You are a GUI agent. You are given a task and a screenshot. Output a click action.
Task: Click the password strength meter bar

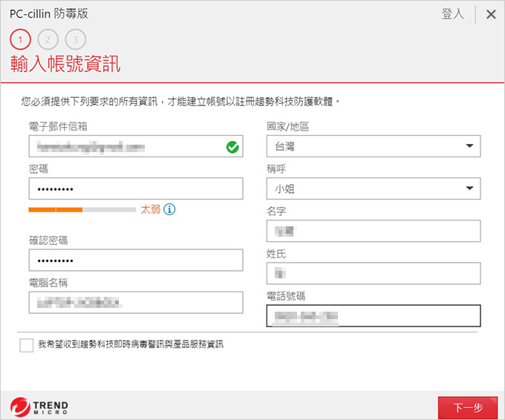(x=82, y=210)
